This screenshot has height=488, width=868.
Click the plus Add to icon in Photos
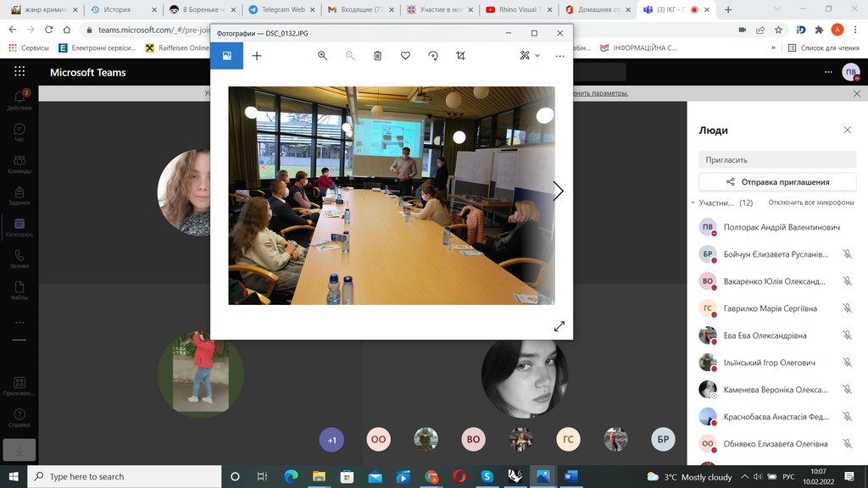click(257, 55)
